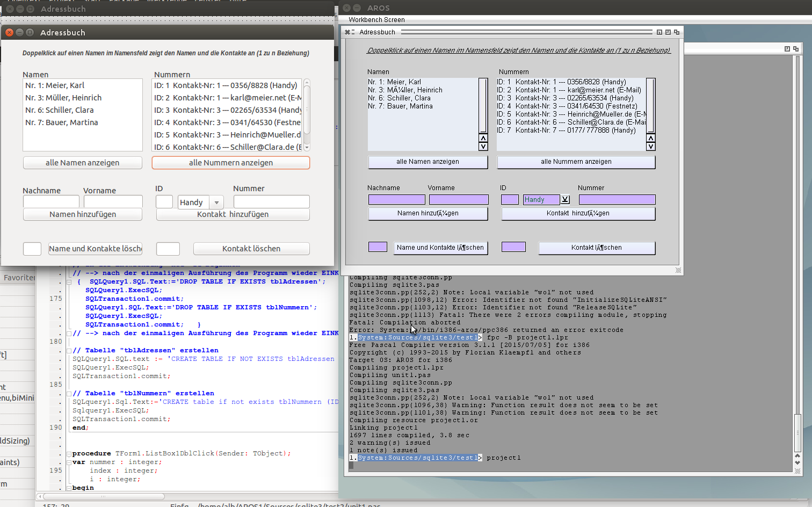This screenshot has height=507, width=812.
Task: Click the Nummer input field in the AROS window
Action: click(x=617, y=199)
